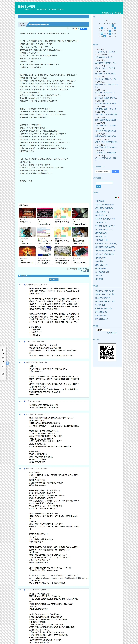The image size is (138, 644).
Task: Click the clap icon in floating sidebar
Action: tap(3, 358)
